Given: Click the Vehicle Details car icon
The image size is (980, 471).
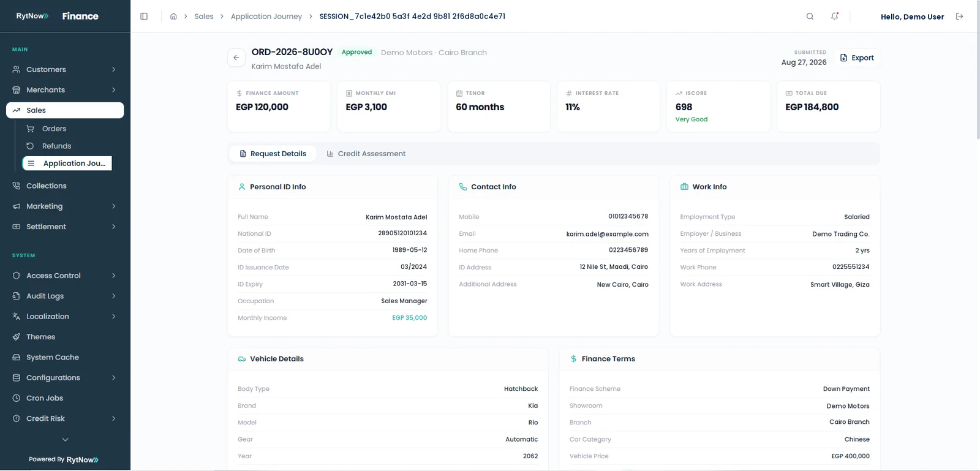Looking at the screenshot, I should [x=242, y=359].
